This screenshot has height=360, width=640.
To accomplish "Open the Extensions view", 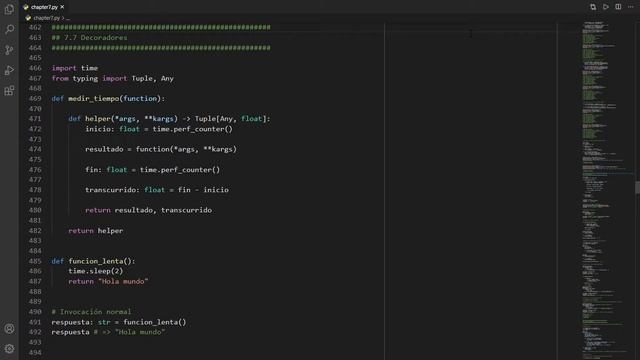I will pyautogui.click(x=9, y=91).
